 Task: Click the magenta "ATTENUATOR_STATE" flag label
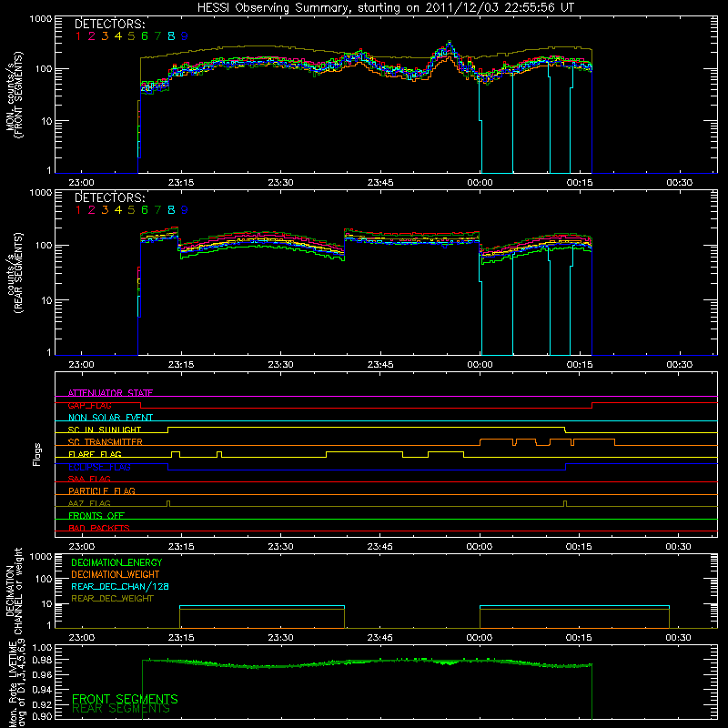(110, 393)
